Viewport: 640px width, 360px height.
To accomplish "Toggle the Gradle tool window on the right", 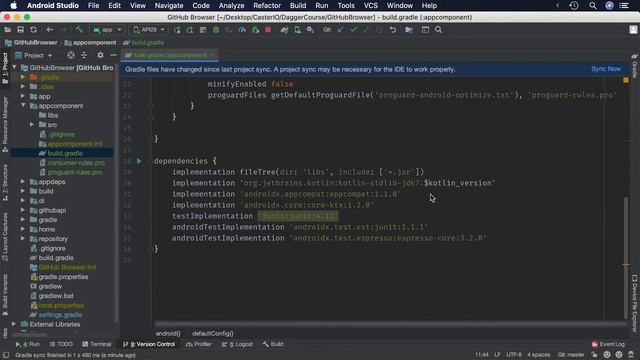I will point(635,65).
